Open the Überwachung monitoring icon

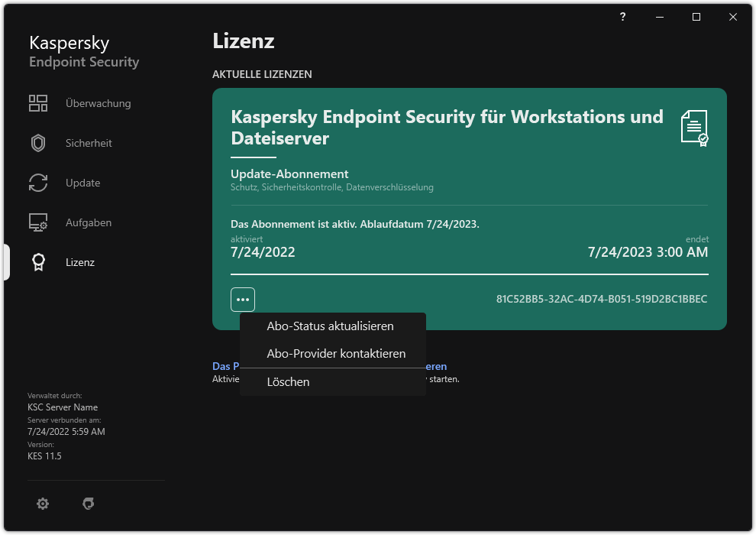(38, 102)
